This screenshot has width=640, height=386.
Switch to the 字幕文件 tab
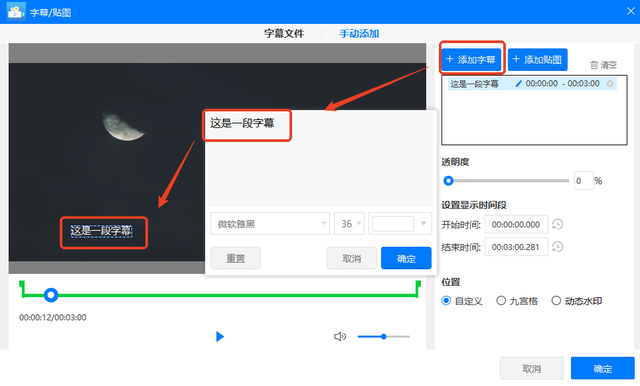tap(284, 33)
